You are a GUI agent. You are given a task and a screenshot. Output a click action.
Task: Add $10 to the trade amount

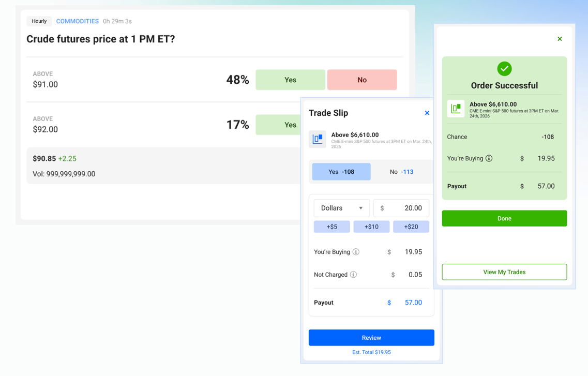point(371,227)
